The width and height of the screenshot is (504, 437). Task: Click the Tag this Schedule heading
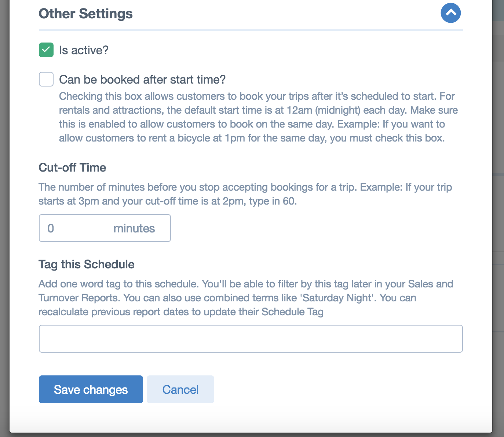[87, 264]
